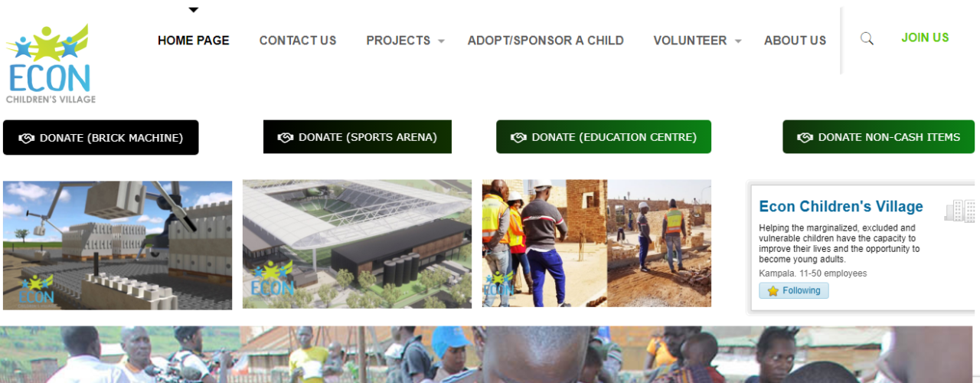
Task: Click the ECON Children's Village logo
Action: (50, 64)
